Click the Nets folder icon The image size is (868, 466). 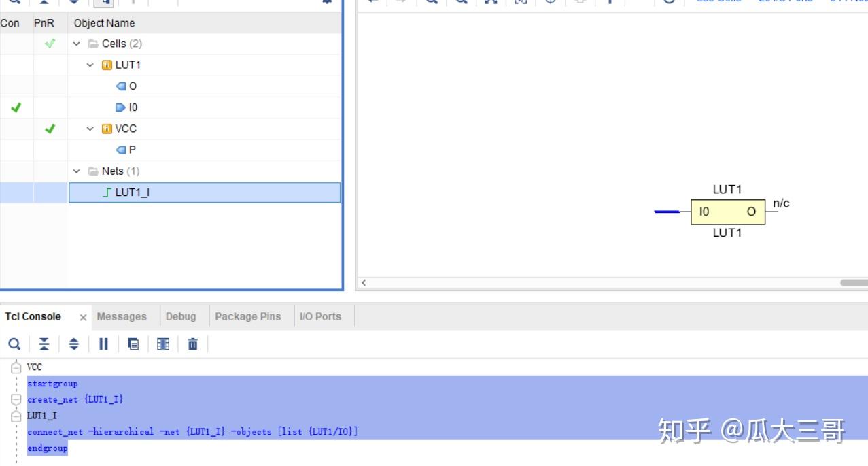pos(94,171)
